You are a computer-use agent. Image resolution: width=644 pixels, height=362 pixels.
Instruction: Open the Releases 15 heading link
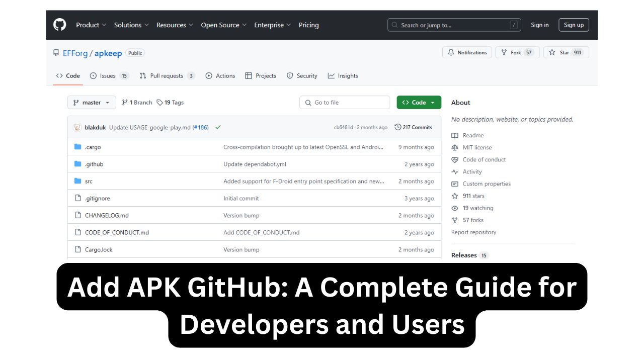[x=470, y=255]
